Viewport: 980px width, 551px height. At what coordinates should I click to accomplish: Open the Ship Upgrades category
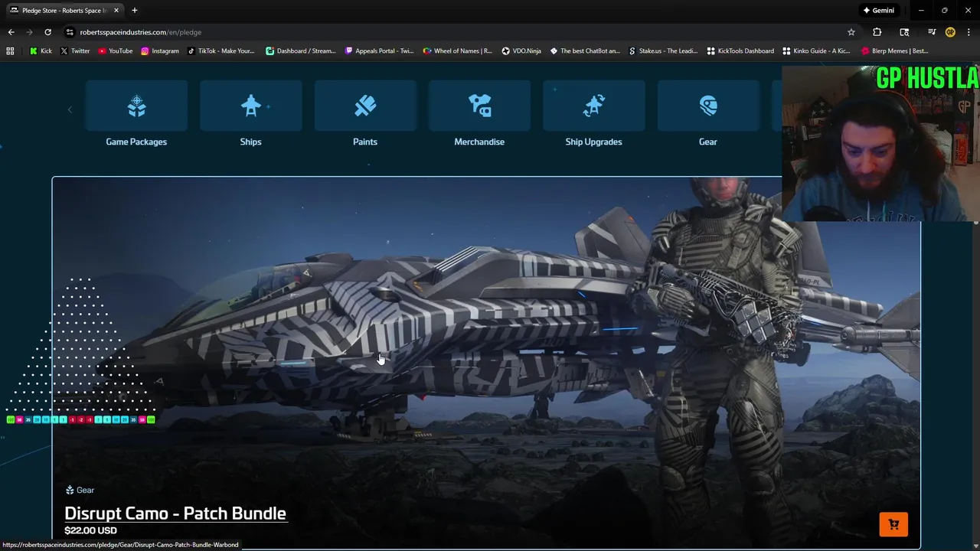tap(593, 115)
